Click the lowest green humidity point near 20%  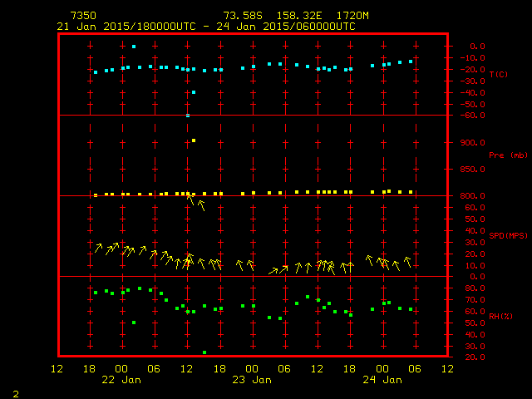coord(204,352)
